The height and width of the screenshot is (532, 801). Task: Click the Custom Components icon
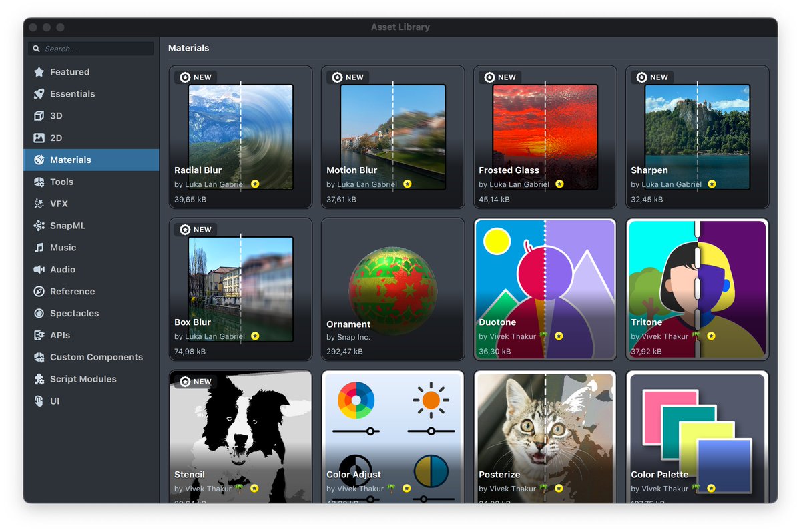39,357
